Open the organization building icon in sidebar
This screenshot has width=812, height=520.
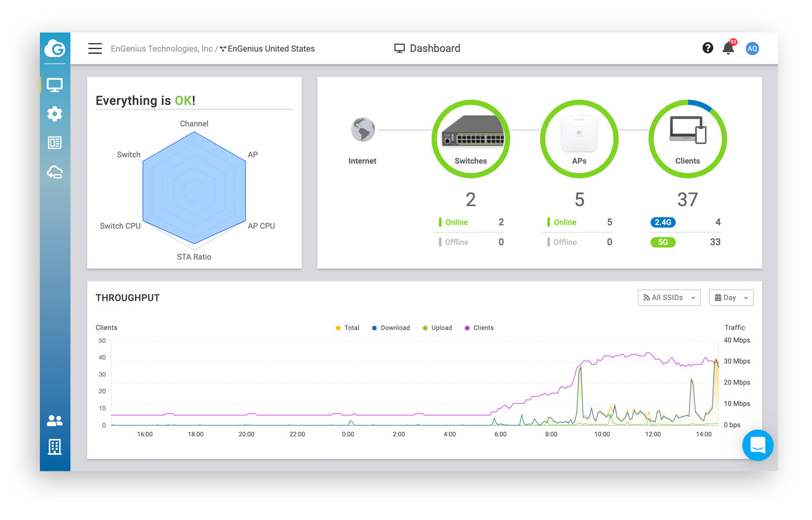point(55,447)
